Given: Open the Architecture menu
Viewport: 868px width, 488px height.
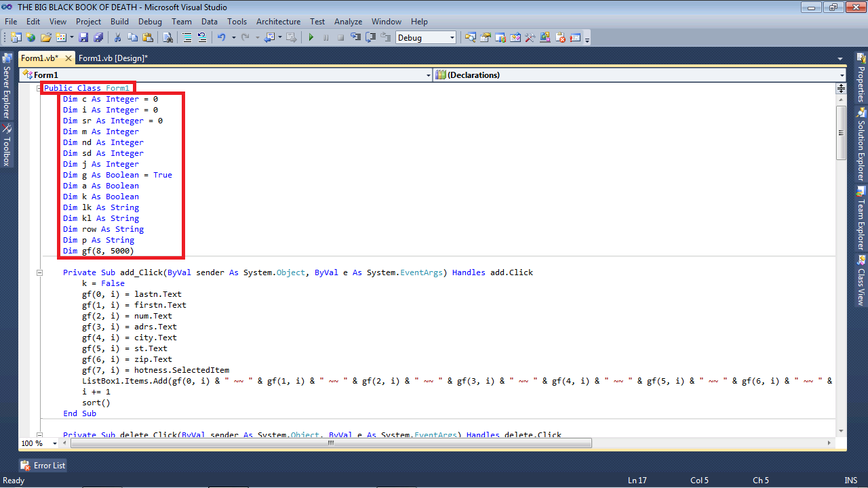Looking at the screenshot, I should coord(278,22).
